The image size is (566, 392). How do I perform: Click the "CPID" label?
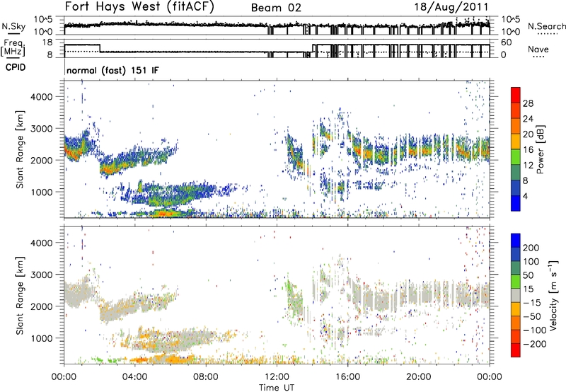tap(16, 67)
